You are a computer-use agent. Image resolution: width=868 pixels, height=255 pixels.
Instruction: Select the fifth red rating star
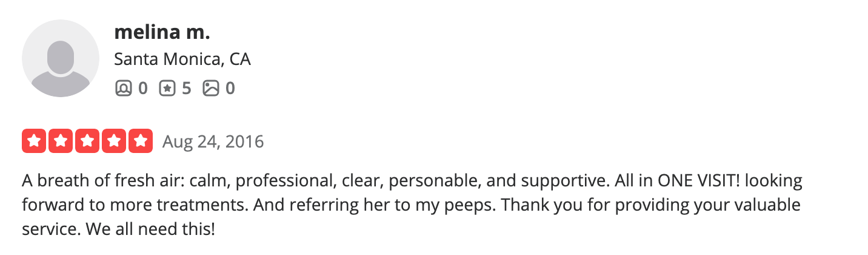pyautogui.click(x=141, y=141)
